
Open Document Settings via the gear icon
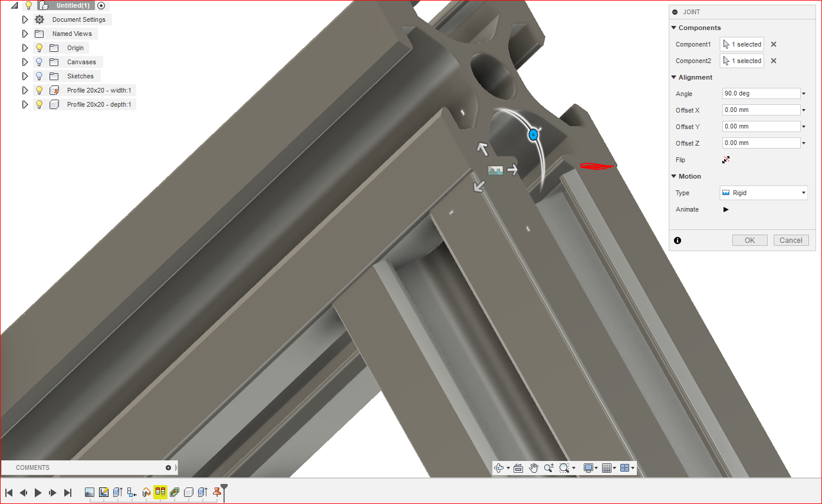39,19
